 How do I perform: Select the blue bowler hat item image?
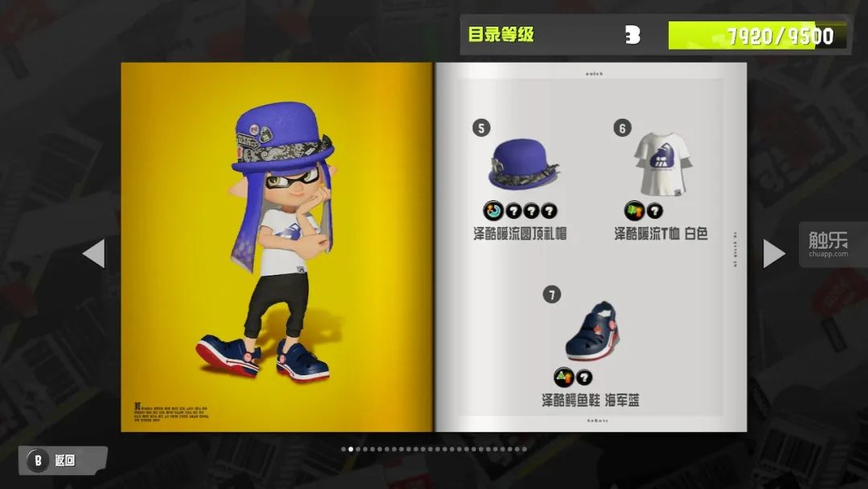pos(523,164)
